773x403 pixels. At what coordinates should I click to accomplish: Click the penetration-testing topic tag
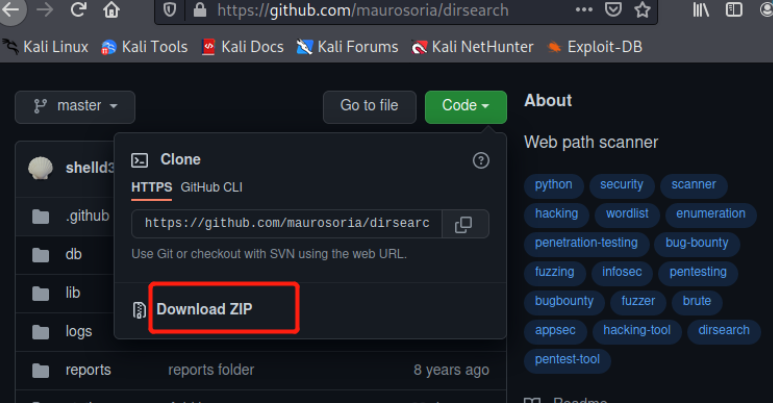(586, 243)
